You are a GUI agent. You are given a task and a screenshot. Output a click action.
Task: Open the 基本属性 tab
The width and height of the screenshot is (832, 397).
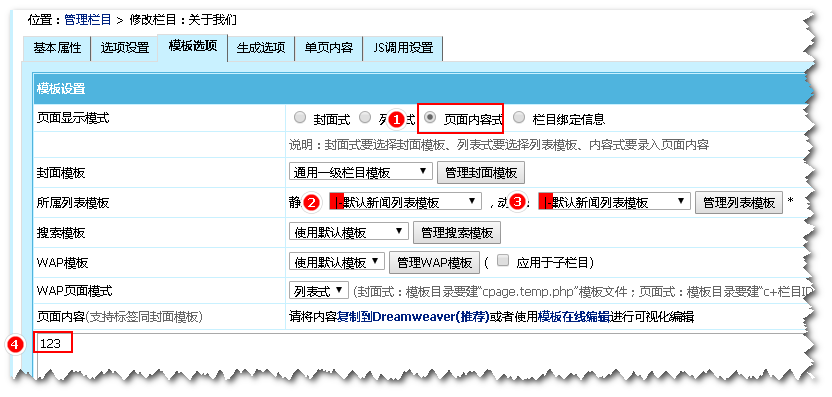[x=57, y=48]
